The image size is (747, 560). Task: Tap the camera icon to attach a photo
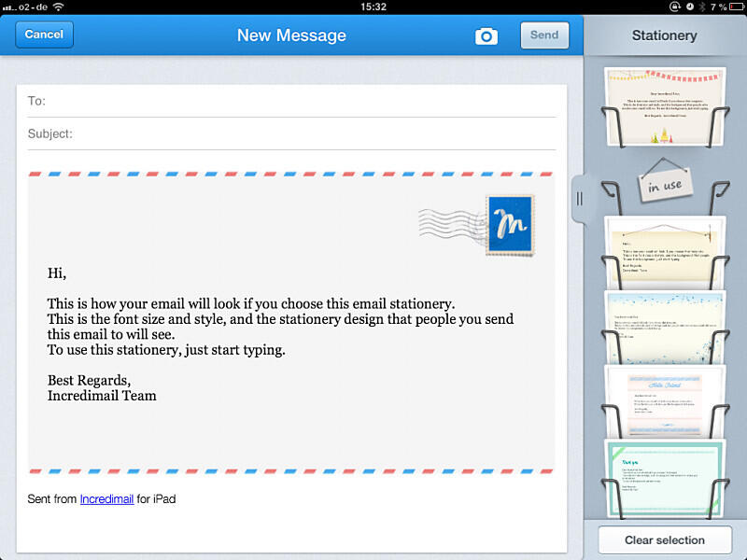[486, 35]
